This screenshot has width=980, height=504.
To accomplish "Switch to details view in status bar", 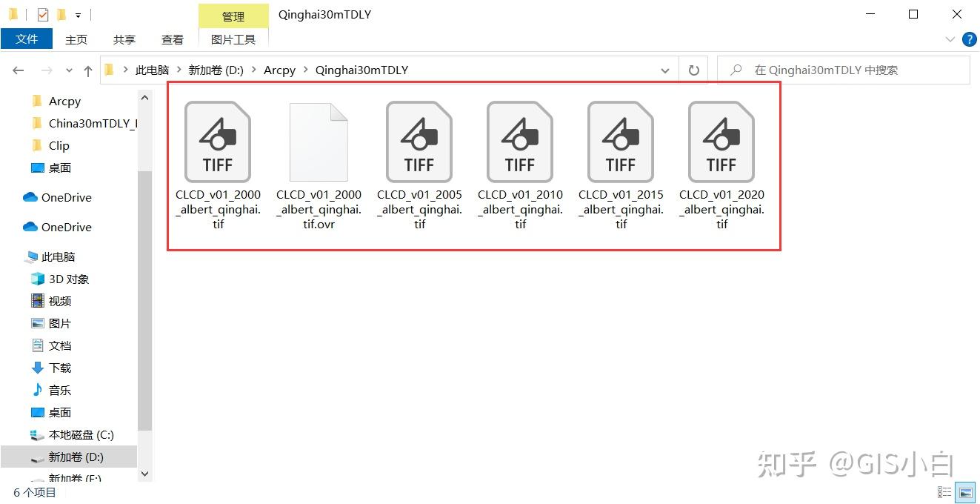I will [944, 491].
